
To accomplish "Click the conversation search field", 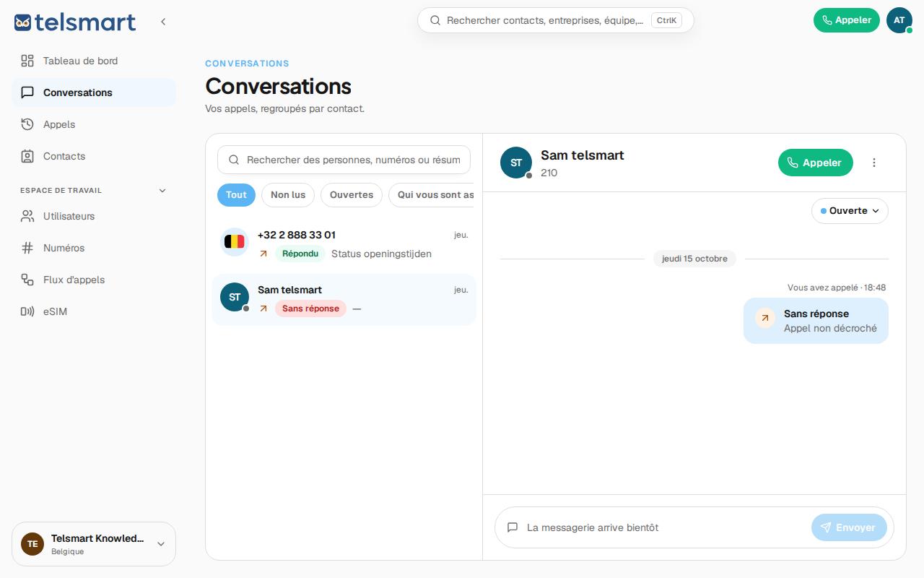I will pyautogui.click(x=344, y=160).
